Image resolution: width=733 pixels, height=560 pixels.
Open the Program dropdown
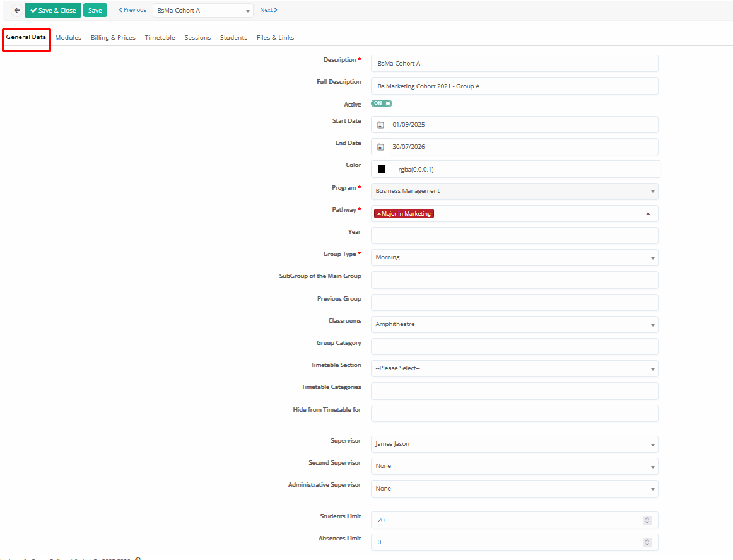pos(514,191)
